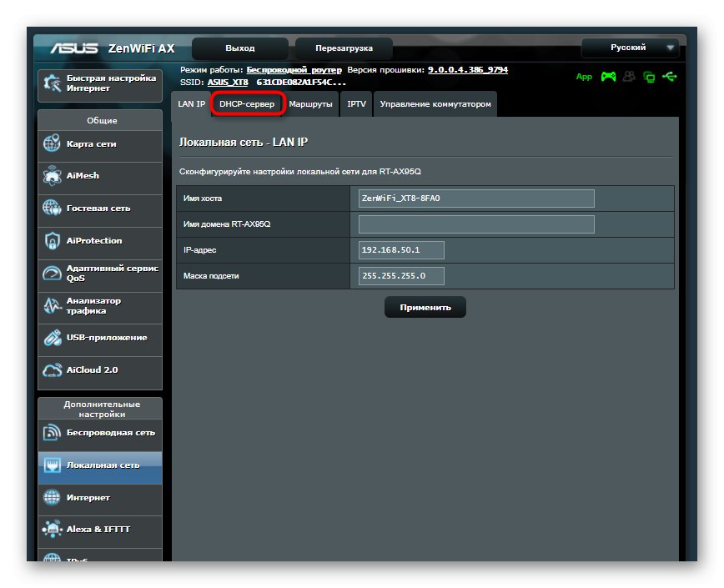Click the IP-адрес input field
This screenshot has width=724, height=588.
tap(401, 249)
